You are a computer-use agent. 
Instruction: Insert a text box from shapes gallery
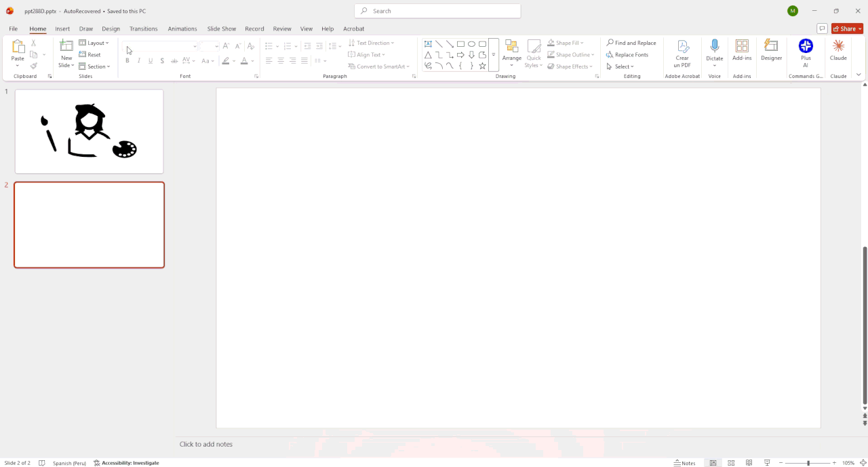428,44
